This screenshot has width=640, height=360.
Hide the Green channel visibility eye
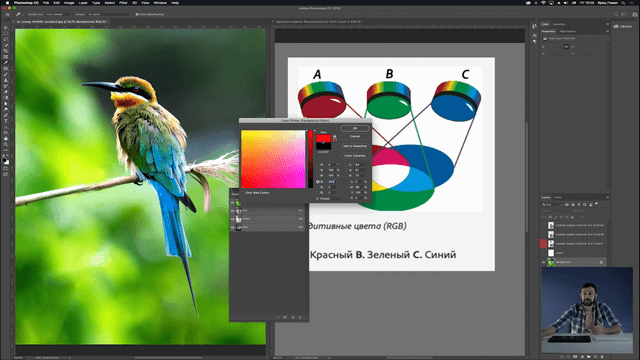(233, 219)
